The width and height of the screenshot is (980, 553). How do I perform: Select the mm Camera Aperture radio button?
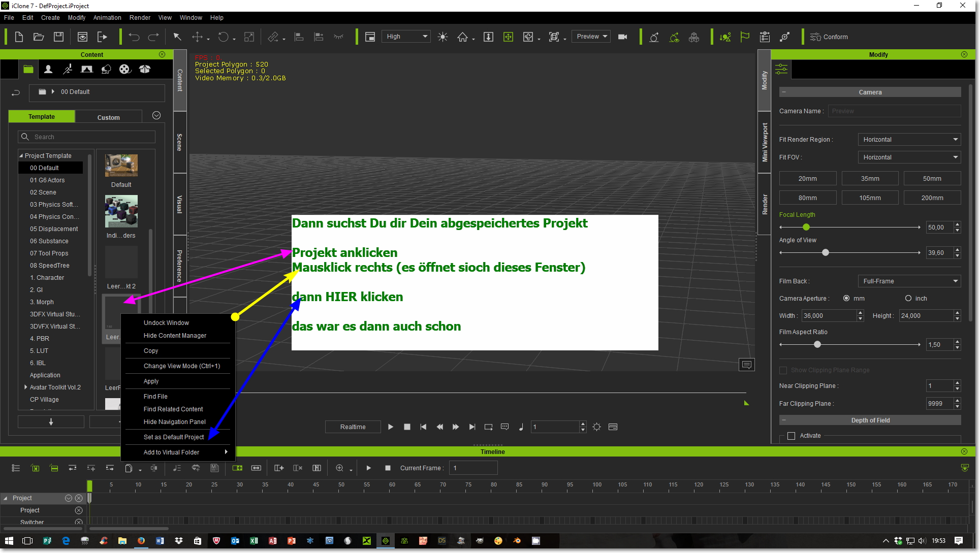click(x=846, y=299)
